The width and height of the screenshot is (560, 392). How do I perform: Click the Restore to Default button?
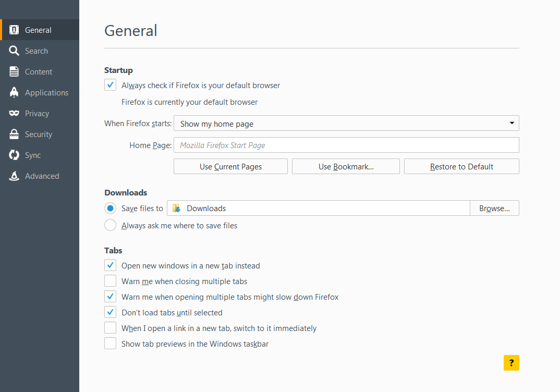(461, 166)
